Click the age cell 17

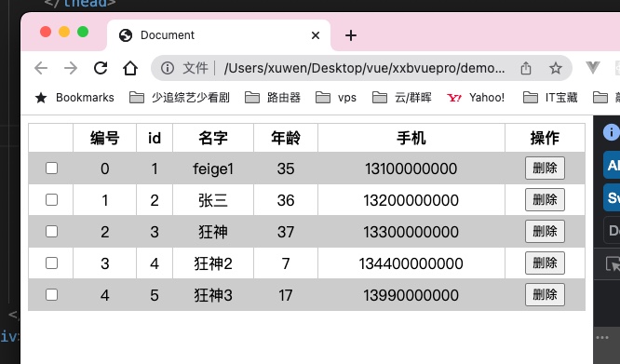click(286, 295)
